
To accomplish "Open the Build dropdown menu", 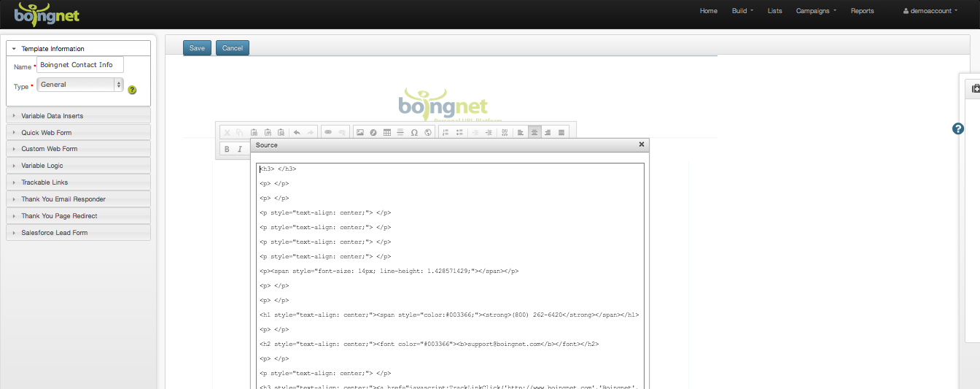I will [742, 11].
